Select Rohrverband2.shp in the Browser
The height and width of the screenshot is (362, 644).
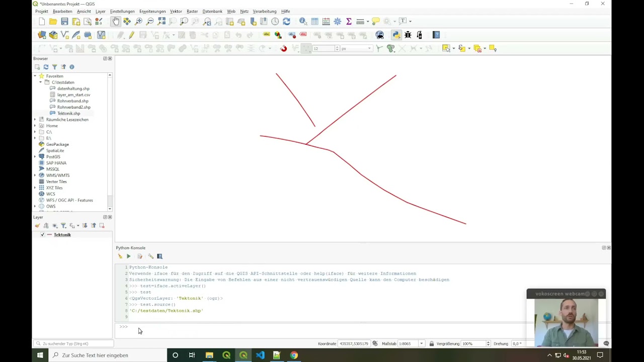[x=73, y=107]
